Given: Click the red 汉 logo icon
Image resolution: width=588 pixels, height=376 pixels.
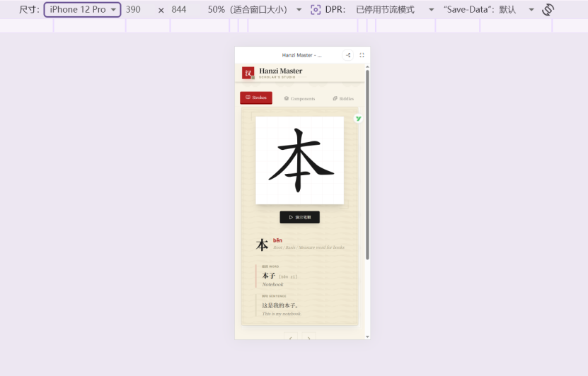Looking at the screenshot, I should [x=248, y=73].
